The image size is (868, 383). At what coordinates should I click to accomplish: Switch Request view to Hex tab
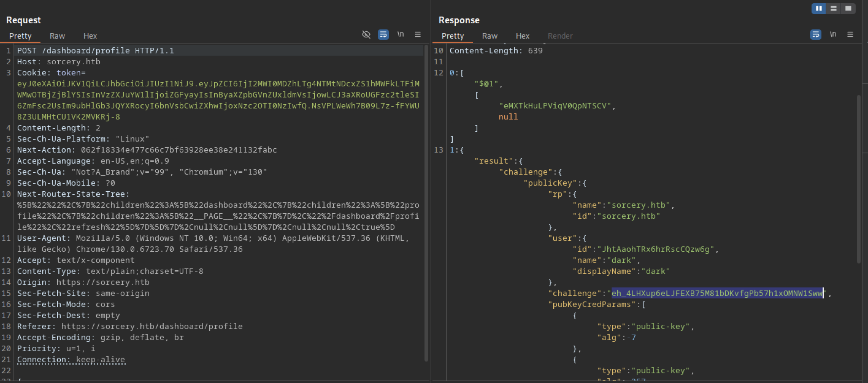pyautogui.click(x=90, y=36)
